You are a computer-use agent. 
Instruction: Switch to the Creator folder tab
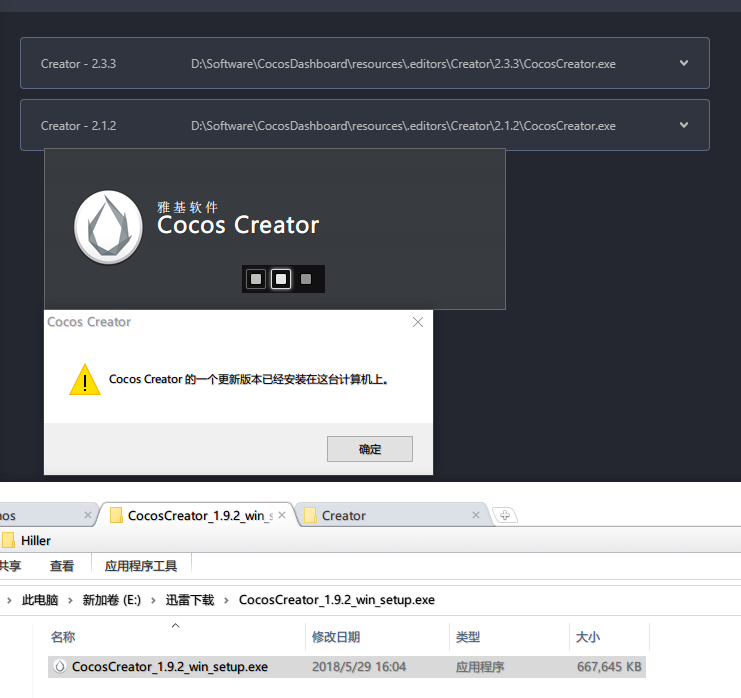(392, 515)
